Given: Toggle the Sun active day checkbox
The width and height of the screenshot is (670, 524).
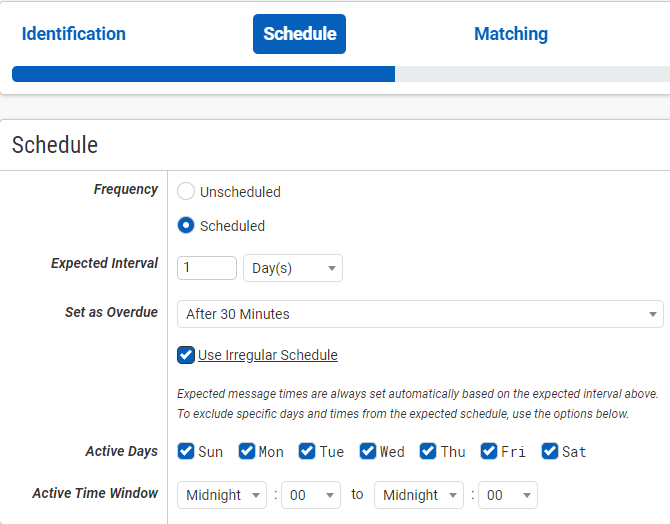Looking at the screenshot, I should (x=186, y=451).
